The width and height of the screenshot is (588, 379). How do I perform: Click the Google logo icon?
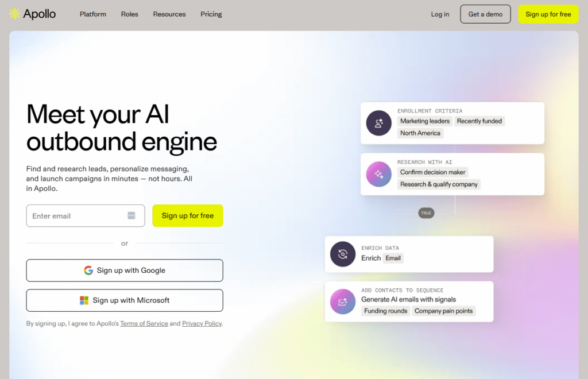click(88, 270)
